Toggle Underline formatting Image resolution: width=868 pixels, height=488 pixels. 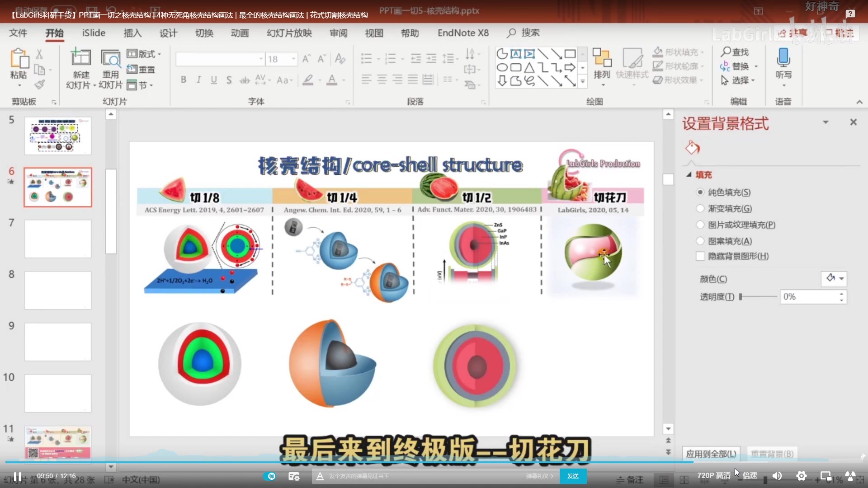(x=214, y=80)
